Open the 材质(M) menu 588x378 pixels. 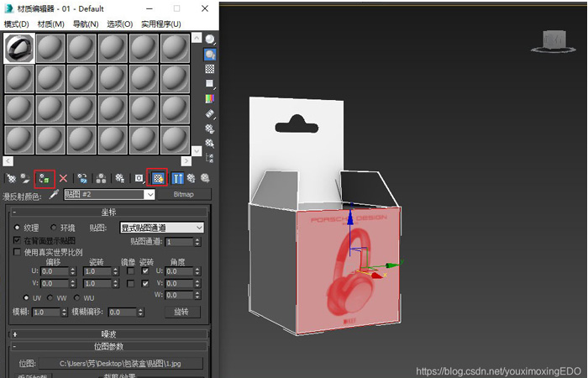tap(50, 24)
